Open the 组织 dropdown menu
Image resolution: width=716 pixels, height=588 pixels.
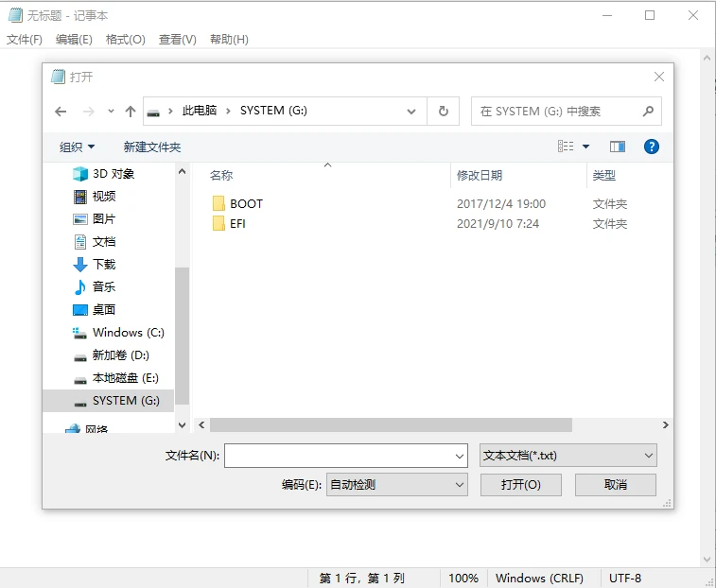[x=77, y=147]
